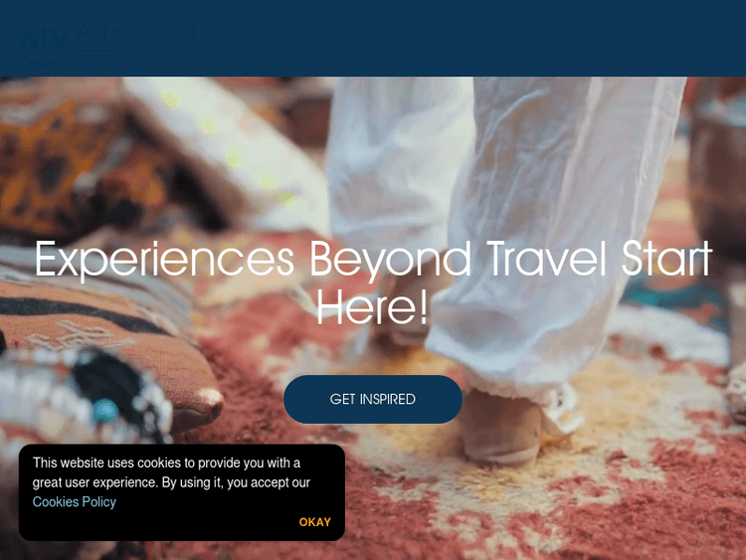
Task: Open the Art In Voyage wordmark
Action: [138, 33]
